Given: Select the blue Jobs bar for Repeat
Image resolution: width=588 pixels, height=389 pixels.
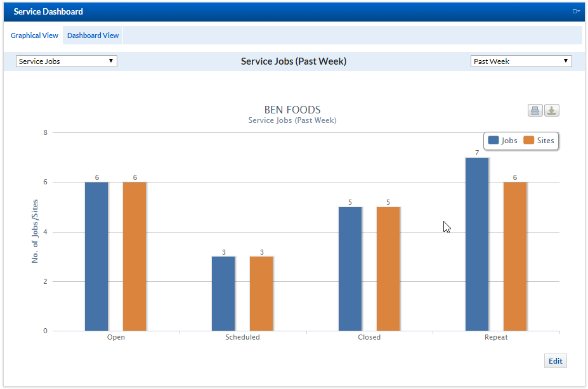Looking at the screenshot, I should 477,244.
